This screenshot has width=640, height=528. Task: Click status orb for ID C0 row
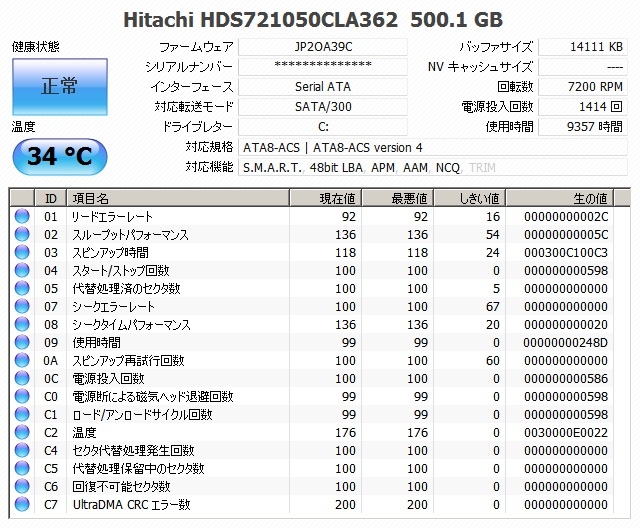22,396
